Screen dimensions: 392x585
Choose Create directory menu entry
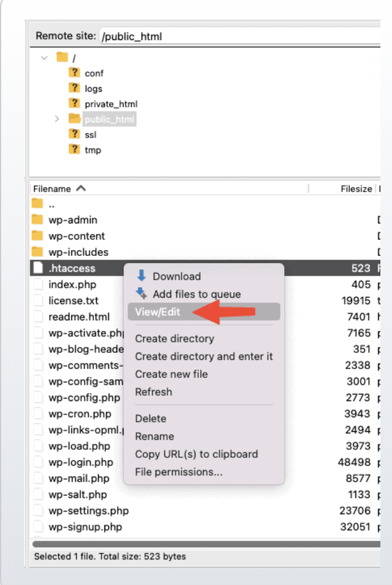pos(204,338)
